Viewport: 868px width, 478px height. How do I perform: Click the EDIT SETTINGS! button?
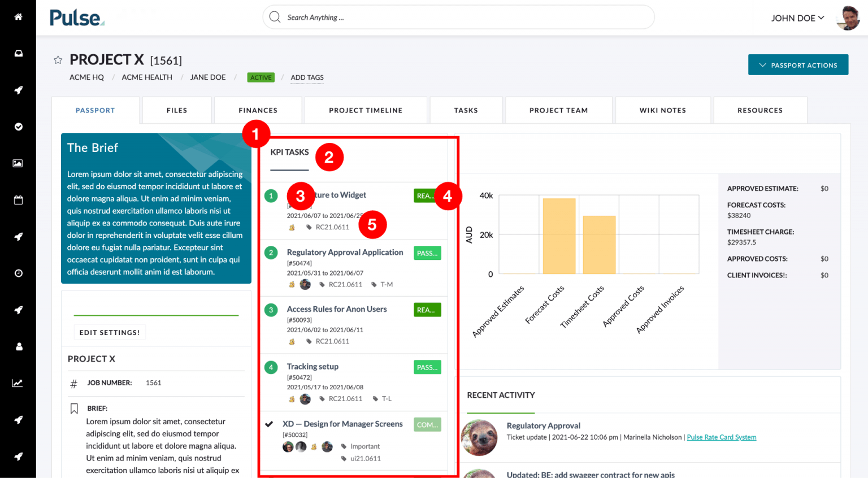point(110,332)
